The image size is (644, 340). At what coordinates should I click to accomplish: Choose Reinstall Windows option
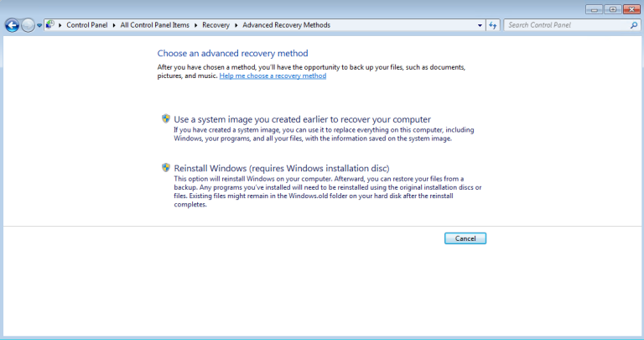click(x=282, y=168)
